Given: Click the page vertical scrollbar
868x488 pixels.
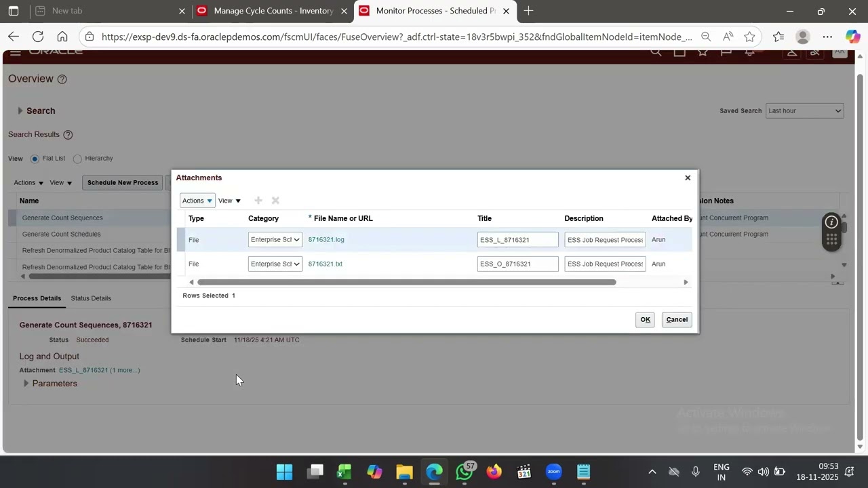Looking at the screenshot, I should tap(861, 258).
